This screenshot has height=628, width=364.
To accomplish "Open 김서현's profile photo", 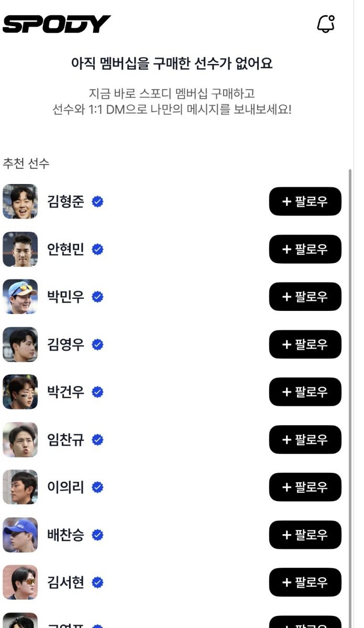I will (x=20, y=582).
